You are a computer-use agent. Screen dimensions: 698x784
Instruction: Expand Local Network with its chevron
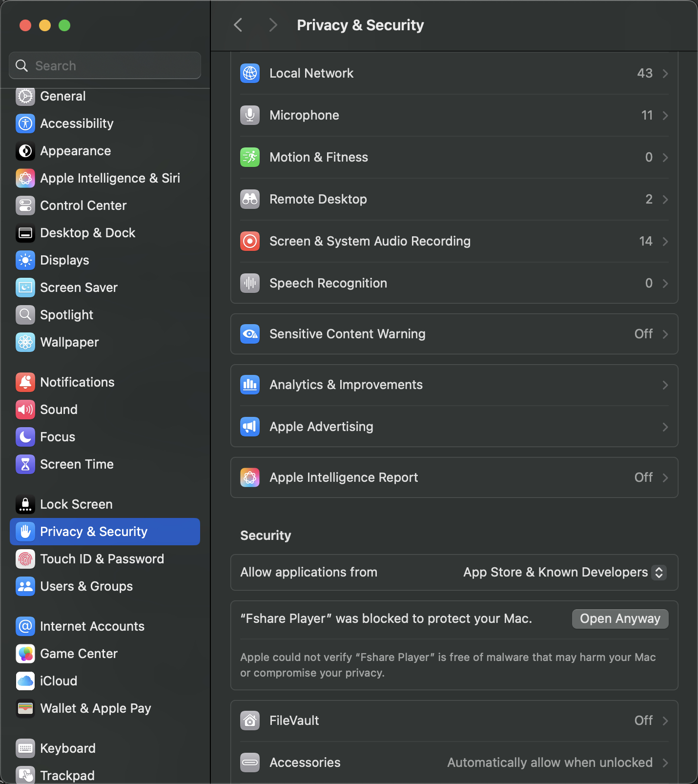[665, 73]
